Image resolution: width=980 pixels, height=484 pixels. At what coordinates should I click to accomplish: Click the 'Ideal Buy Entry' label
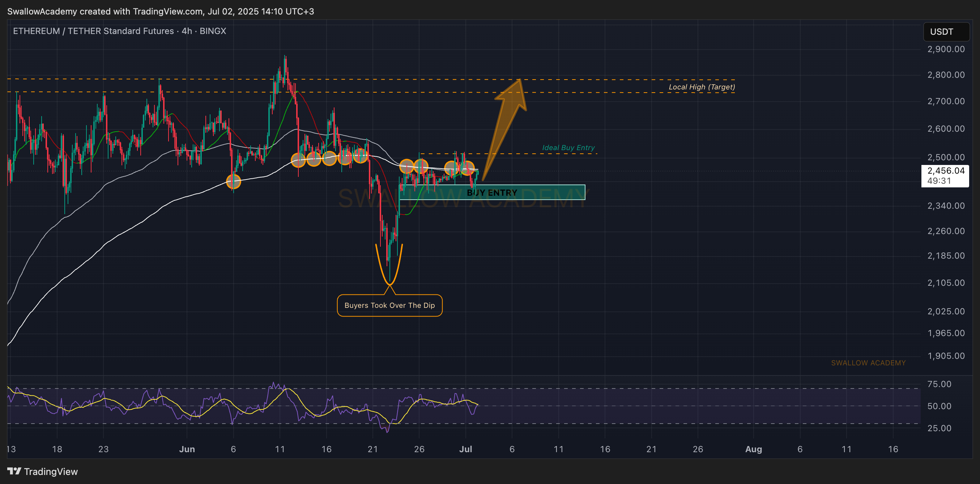[568, 148]
